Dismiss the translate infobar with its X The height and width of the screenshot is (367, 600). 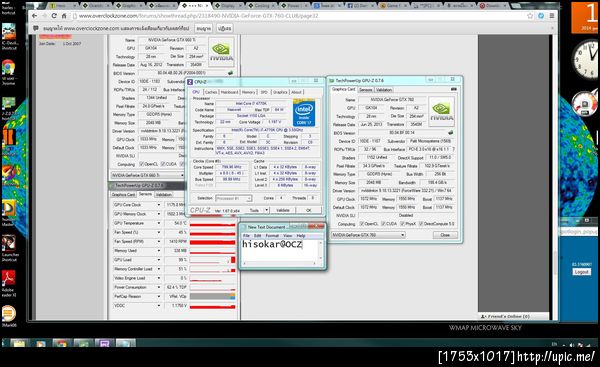point(552,28)
